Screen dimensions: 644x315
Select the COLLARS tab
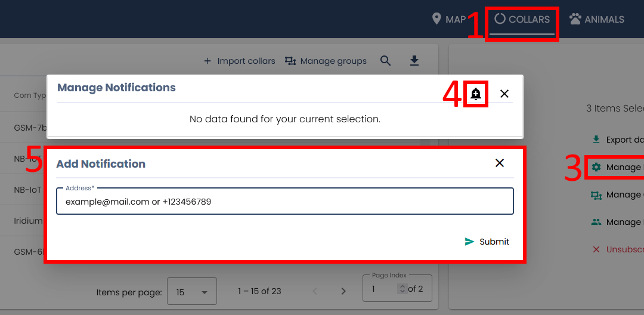tap(522, 19)
